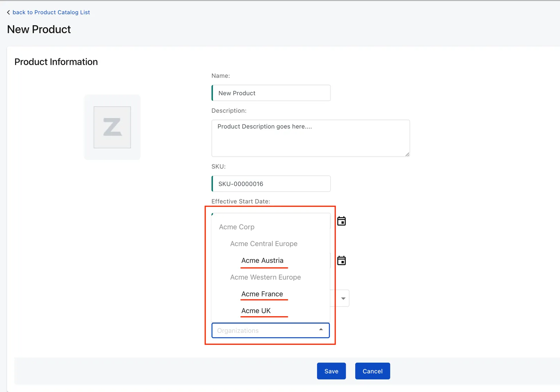560x392 pixels.
Task: Go back to Product Catalog List
Action: coord(51,12)
